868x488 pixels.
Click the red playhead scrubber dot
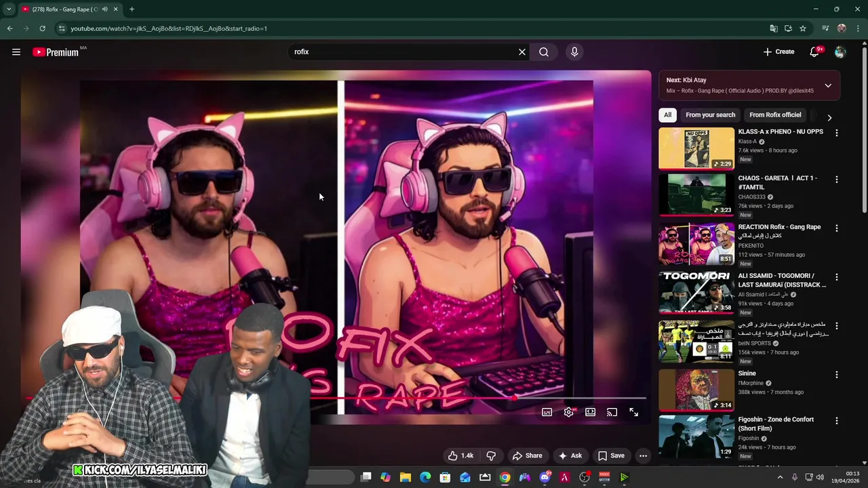pyautogui.click(x=515, y=399)
